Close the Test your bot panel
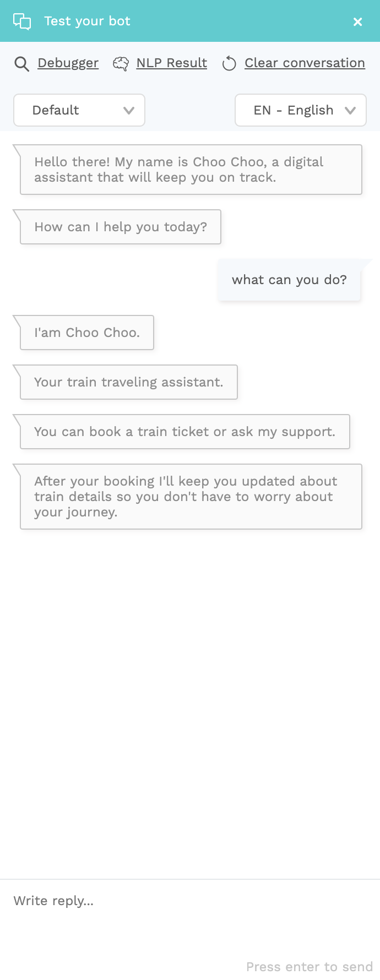Viewport: 380px width, 980px height. 358,21
